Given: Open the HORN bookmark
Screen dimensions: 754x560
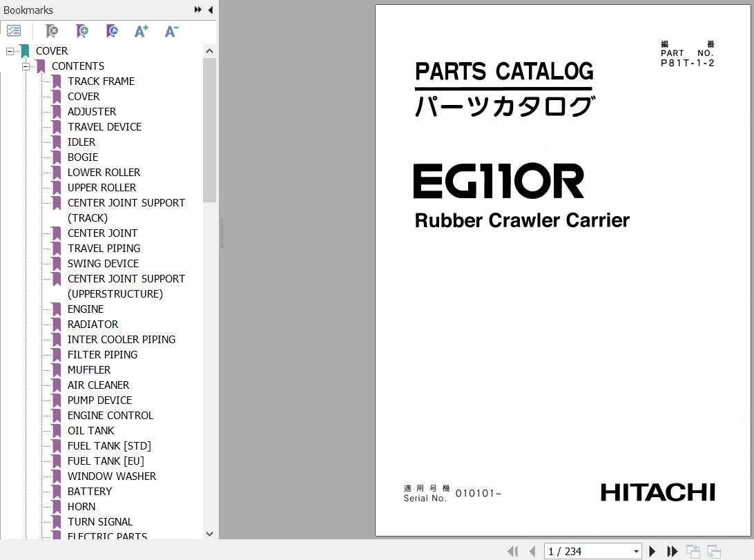Looking at the screenshot, I should click(81, 507).
